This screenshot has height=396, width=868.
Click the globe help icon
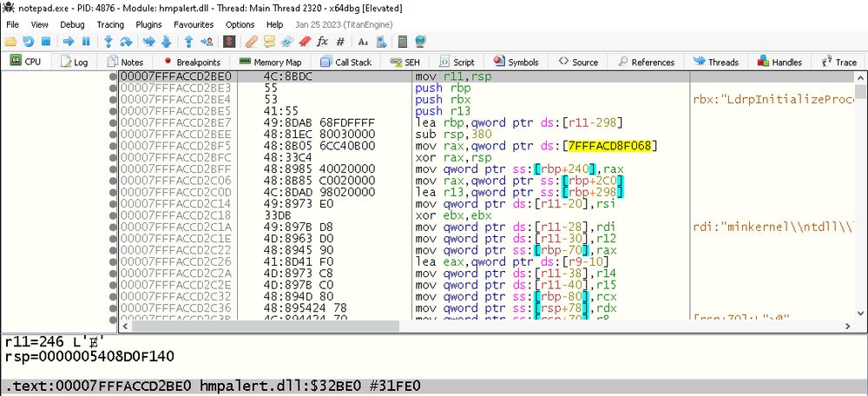click(x=420, y=42)
